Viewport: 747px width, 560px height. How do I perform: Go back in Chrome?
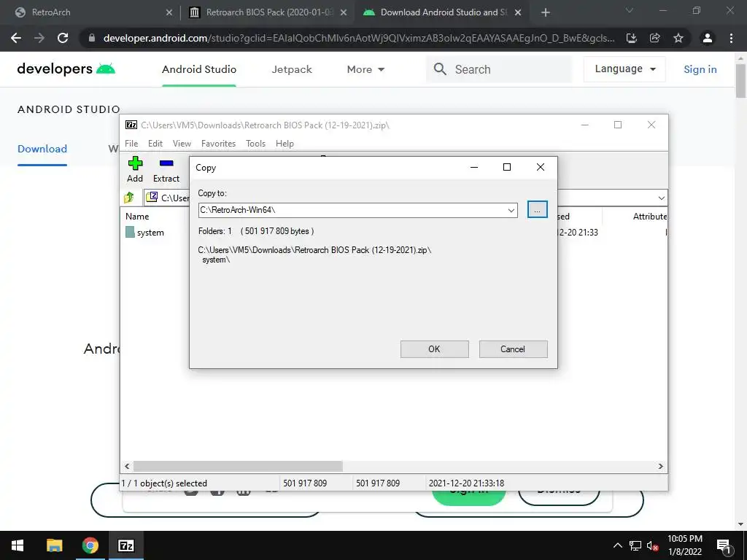click(x=16, y=38)
